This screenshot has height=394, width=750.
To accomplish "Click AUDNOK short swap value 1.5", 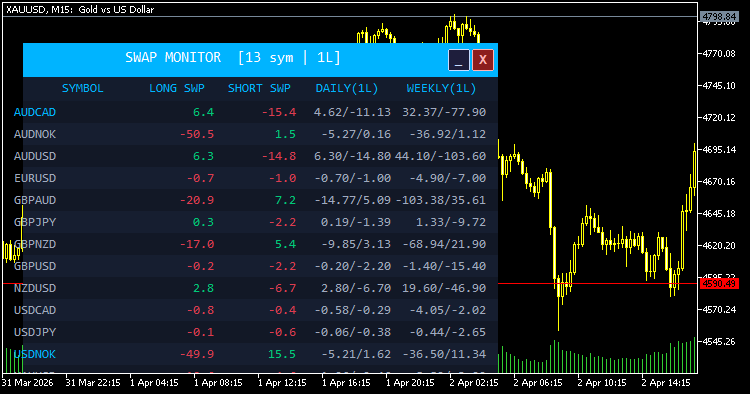I will [286, 134].
